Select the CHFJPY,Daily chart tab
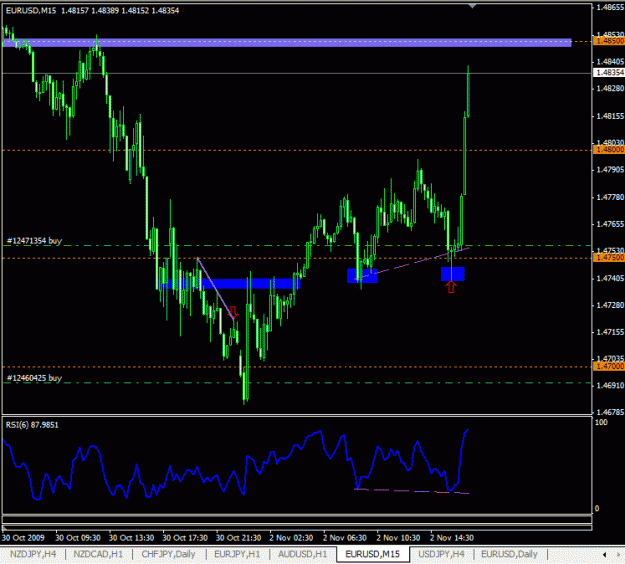625x564 pixels. click(x=168, y=554)
